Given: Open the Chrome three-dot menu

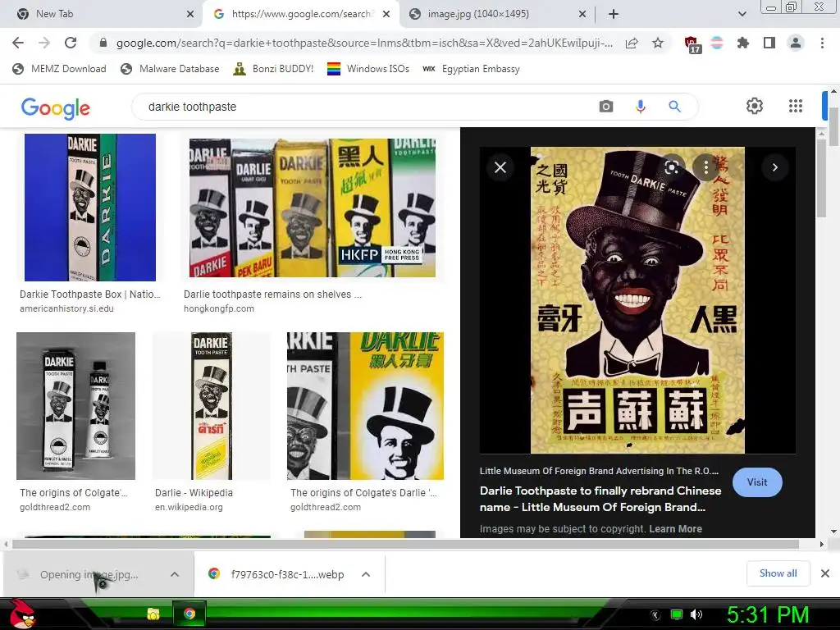Looking at the screenshot, I should 822,43.
